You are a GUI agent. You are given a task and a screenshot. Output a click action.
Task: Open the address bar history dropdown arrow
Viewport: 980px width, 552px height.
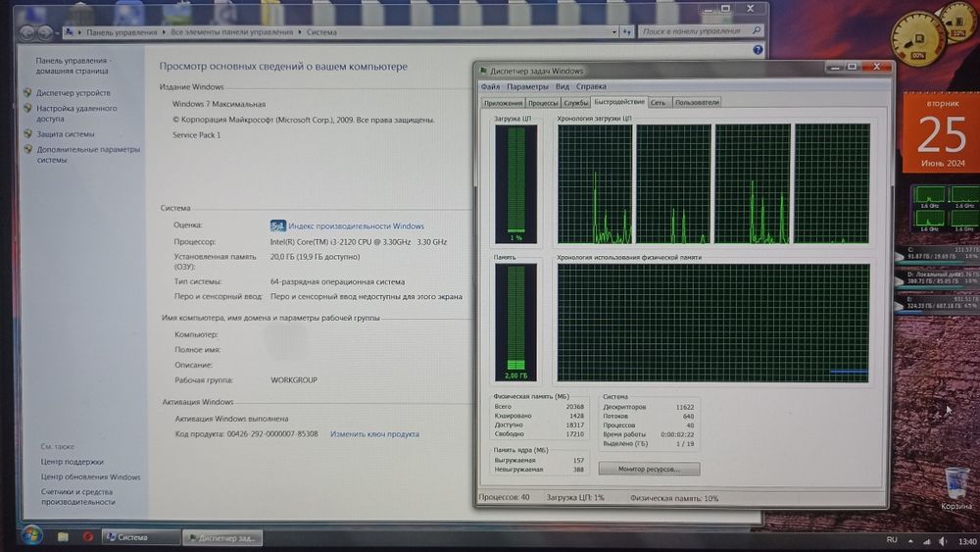[613, 32]
